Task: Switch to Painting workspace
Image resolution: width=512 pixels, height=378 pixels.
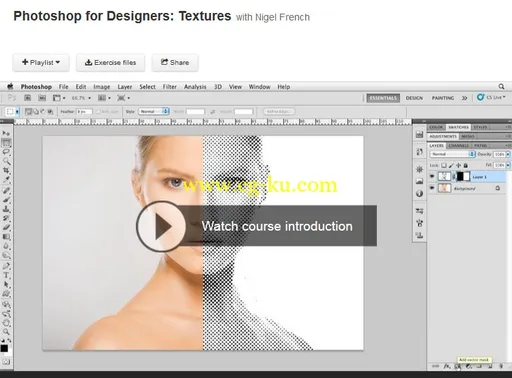Action: (x=443, y=98)
